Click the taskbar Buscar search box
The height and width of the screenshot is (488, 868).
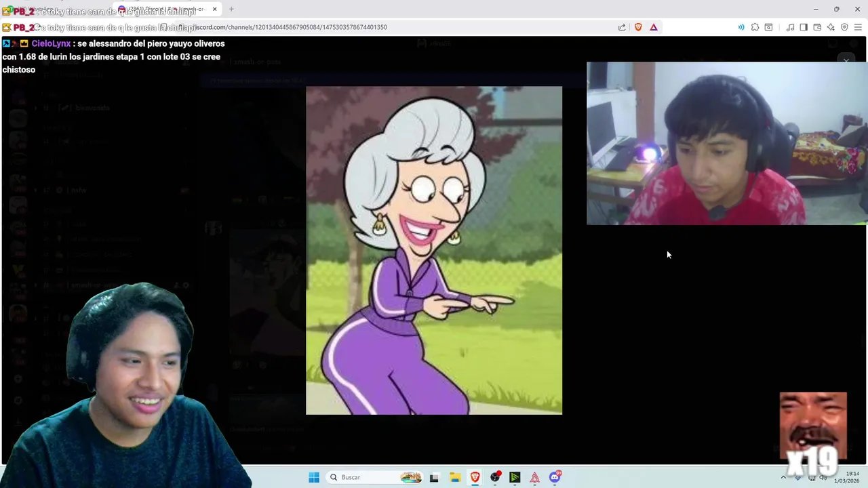tap(374, 477)
